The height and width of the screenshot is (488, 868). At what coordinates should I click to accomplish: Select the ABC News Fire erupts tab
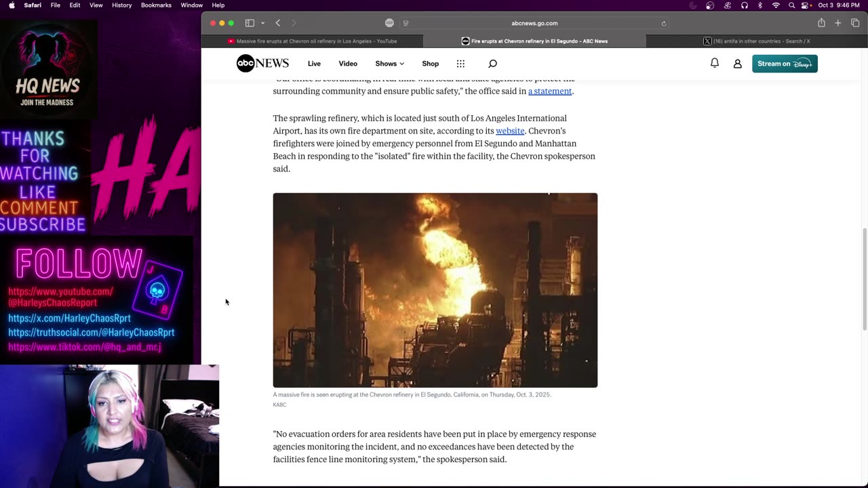tap(534, 41)
